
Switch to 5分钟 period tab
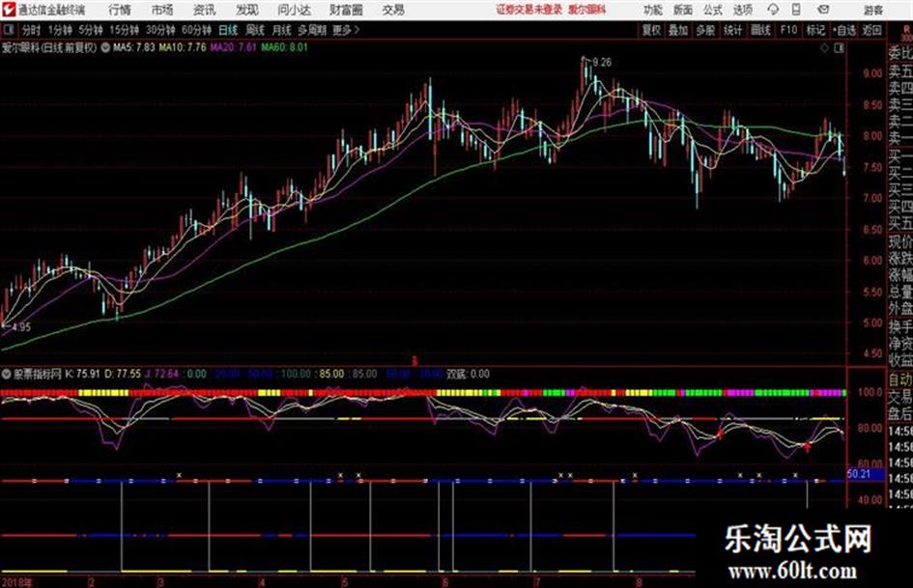[x=90, y=30]
